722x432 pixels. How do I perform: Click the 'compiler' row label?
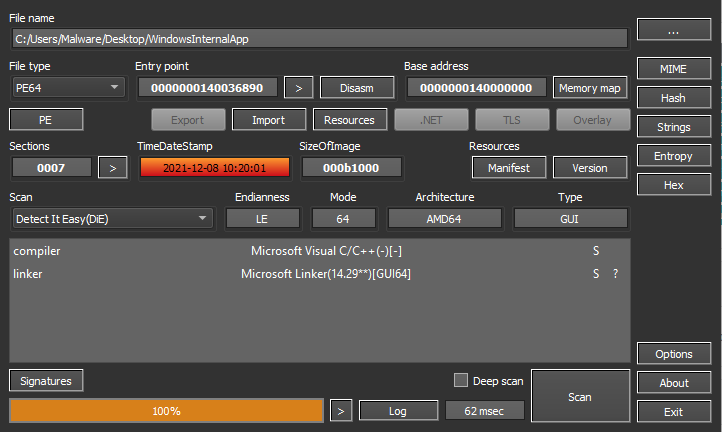tap(37, 251)
